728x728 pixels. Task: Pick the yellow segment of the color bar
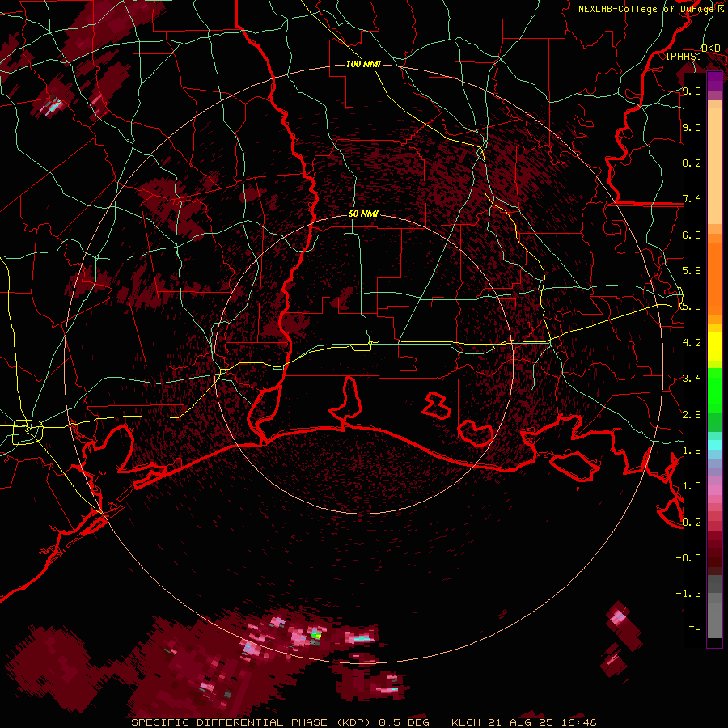[x=714, y=346]
